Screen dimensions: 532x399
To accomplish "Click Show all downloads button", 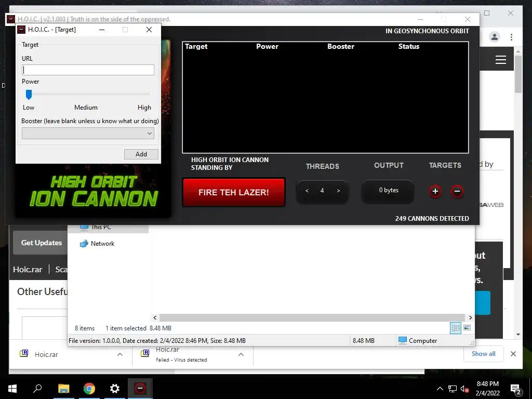I will 484,354.
